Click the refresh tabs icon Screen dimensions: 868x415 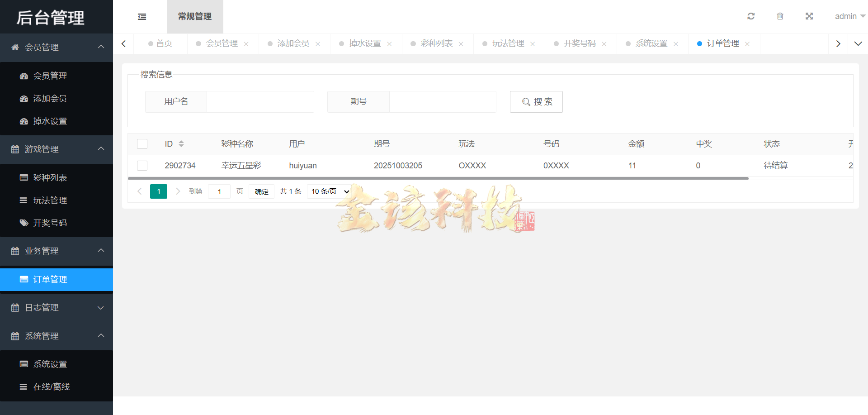tap(751, 16)
